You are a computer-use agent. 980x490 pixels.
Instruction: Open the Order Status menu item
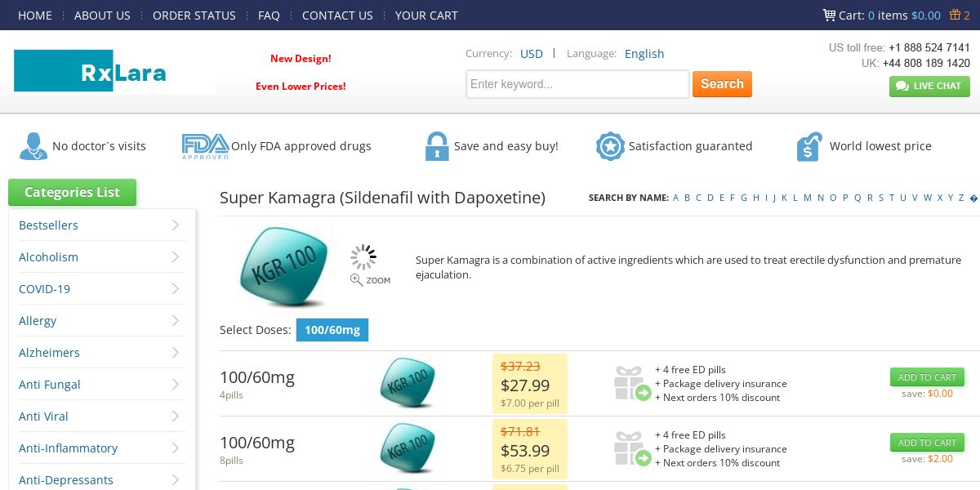point(194,16)
